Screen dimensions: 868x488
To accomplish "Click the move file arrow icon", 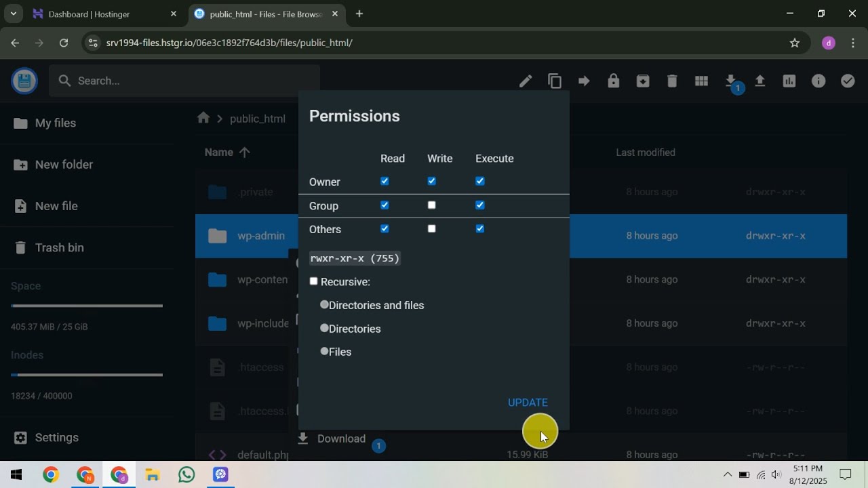I will tap(584, 81).
